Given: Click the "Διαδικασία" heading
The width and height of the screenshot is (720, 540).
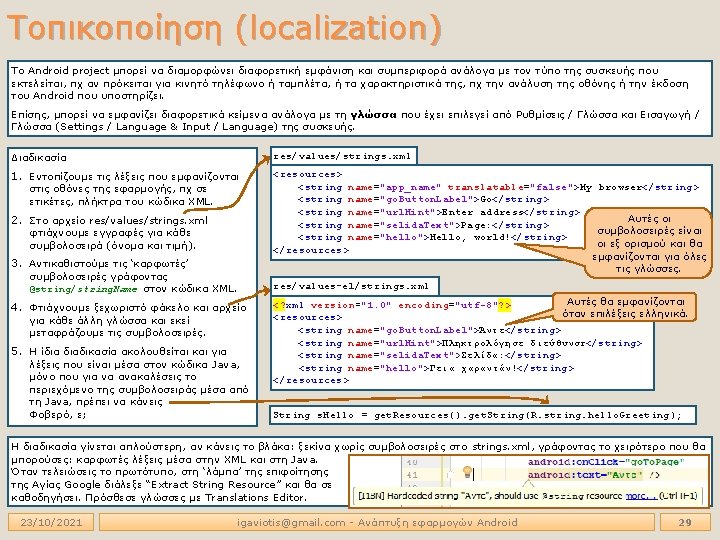Looking at the screenshot, I should pos(39,158).
